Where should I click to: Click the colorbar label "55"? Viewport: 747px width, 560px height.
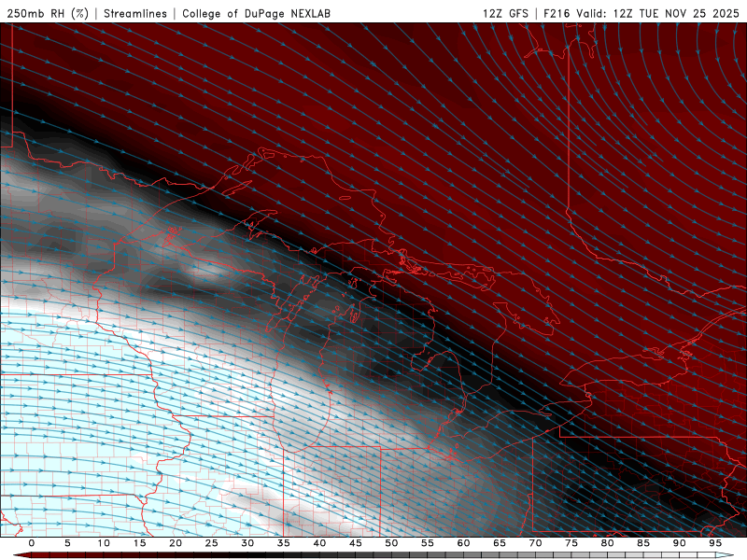[x=428, y=543]
